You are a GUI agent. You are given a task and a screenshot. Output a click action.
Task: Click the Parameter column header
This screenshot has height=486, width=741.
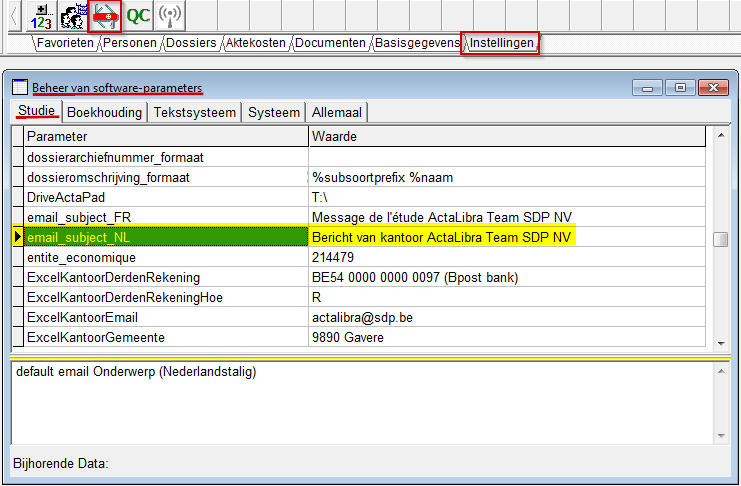point(166,137)
